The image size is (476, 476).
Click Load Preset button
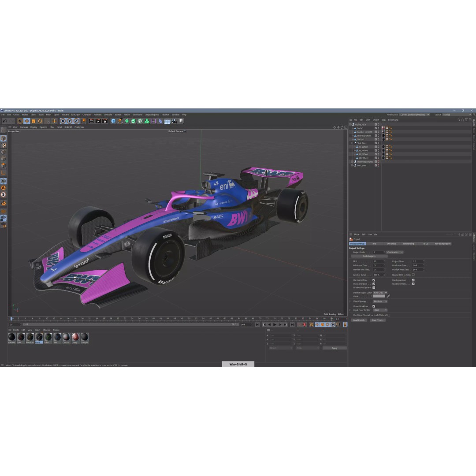[359, 320]
